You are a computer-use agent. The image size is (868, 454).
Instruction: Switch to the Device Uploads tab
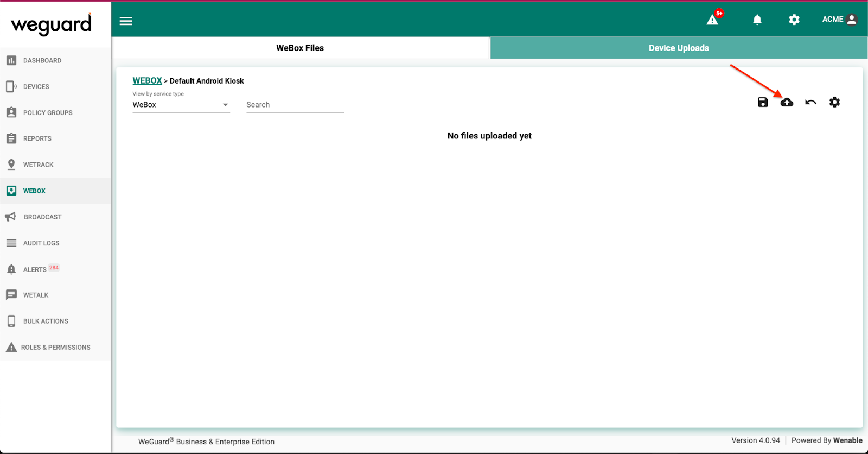679,48
